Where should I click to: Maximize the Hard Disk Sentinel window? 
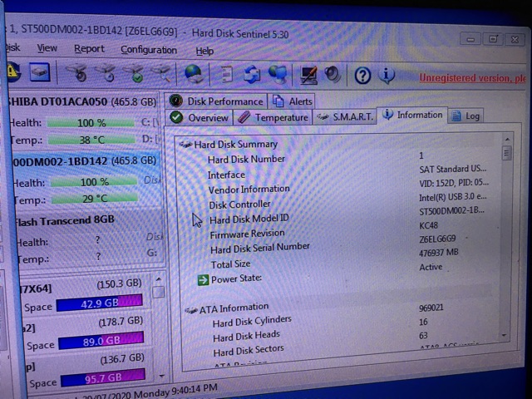click(x=493, y=39)
